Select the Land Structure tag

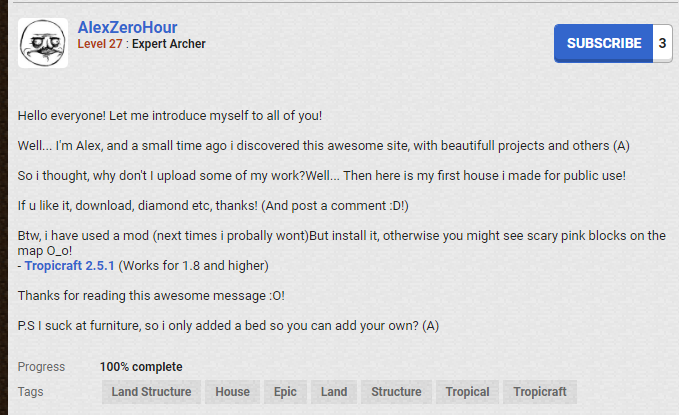tap(152, 392)
